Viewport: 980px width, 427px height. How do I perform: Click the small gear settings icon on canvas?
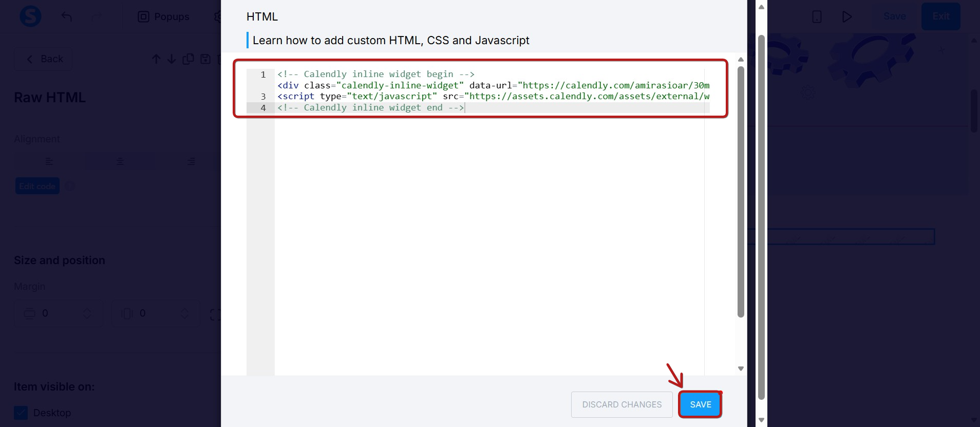pos(808,92)
